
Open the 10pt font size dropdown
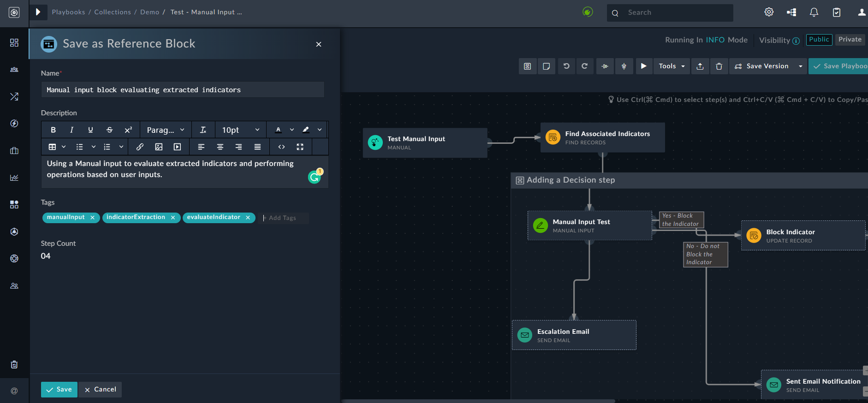[240, 130]
